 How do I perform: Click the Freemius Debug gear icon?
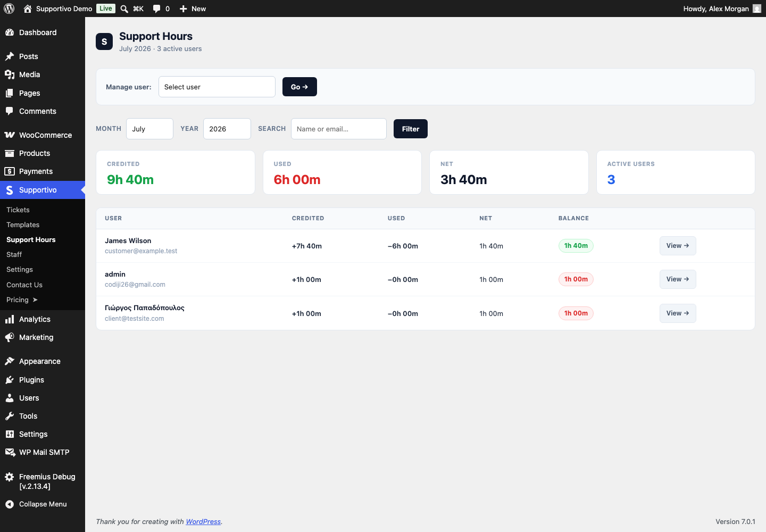click(x=10, y=477)
